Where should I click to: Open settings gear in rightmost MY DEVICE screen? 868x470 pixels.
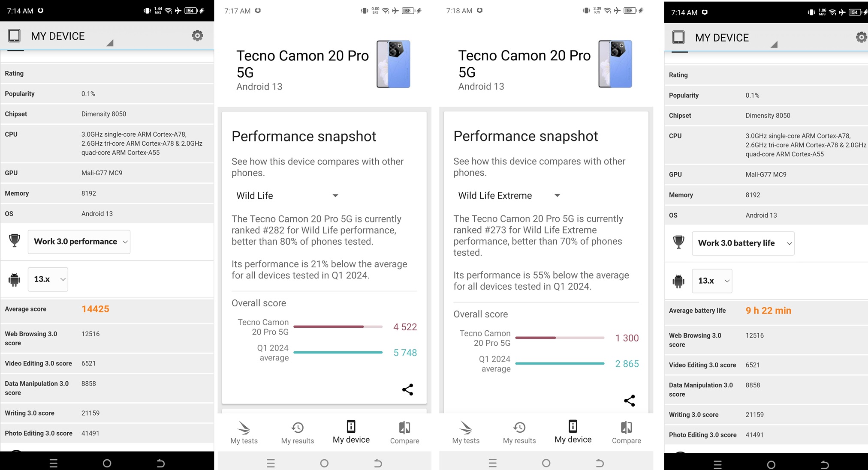[861, 37]
